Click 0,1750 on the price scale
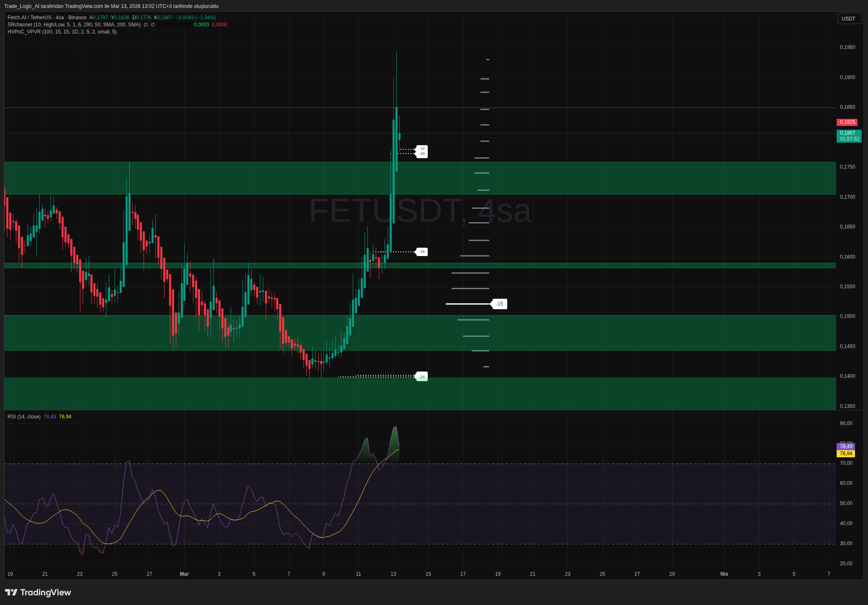 click(x=847, y=167)
